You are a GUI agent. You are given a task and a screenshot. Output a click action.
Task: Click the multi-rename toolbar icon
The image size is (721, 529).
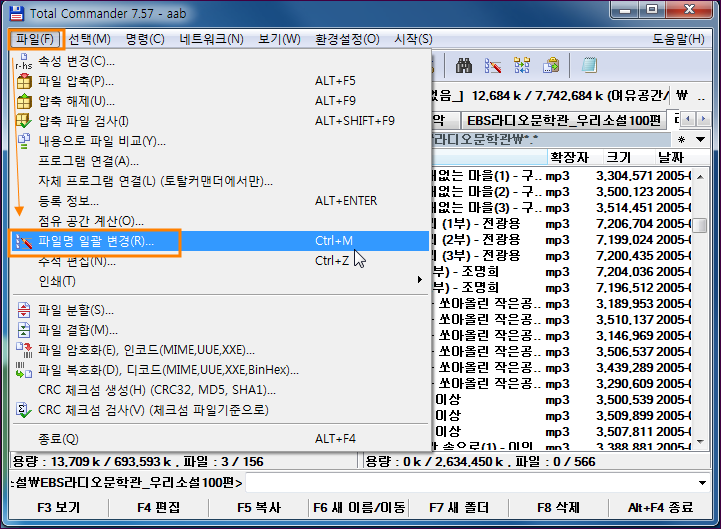tap(493, 66)
